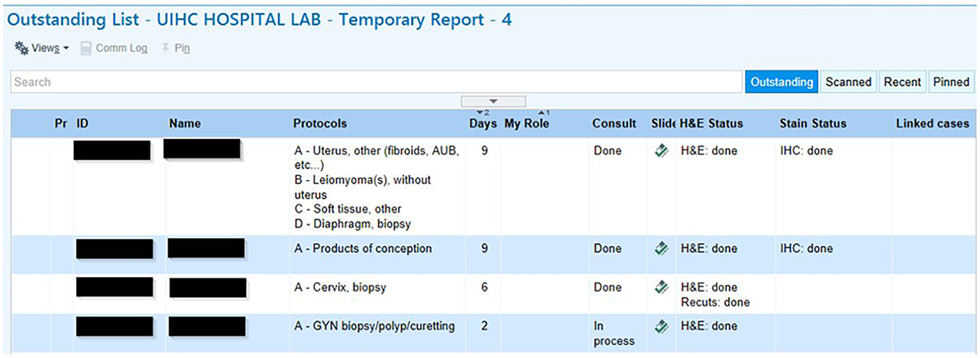Click the Protocols column header
The image size is (980, 358).
point(320,124)
